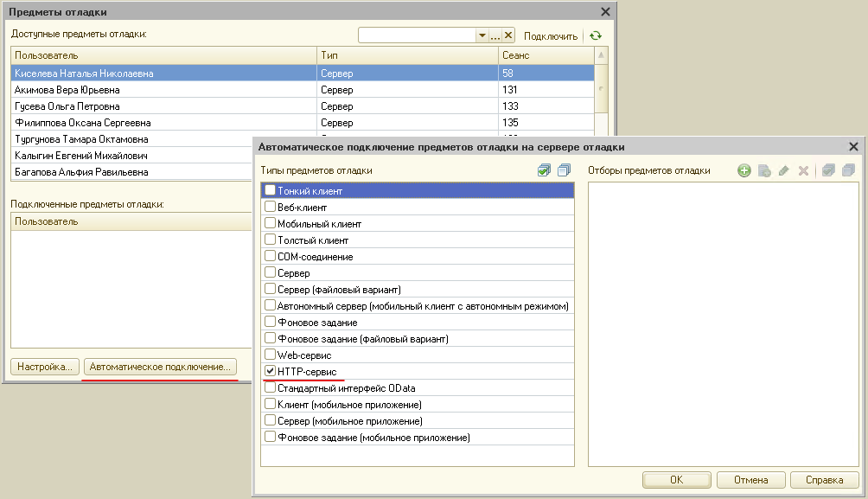Delete the selected debug item filter
This screenshot has height=499, width=868.
[803, 170]
